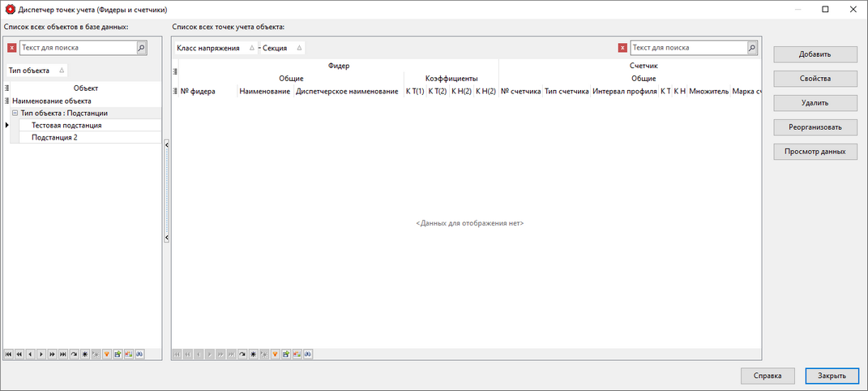Focus objects list search text field
This screenshot has width=868, height=391.
click(x=78, y=48)
